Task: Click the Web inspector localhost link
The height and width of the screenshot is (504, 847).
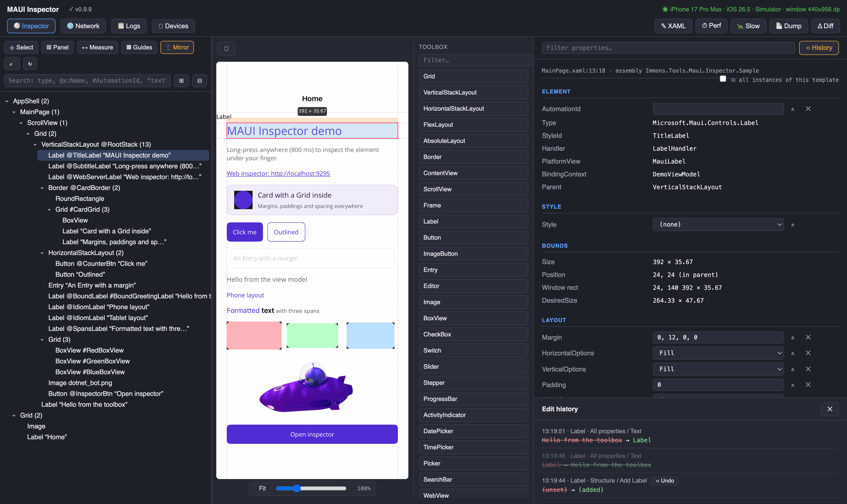Action: point(278,174)
